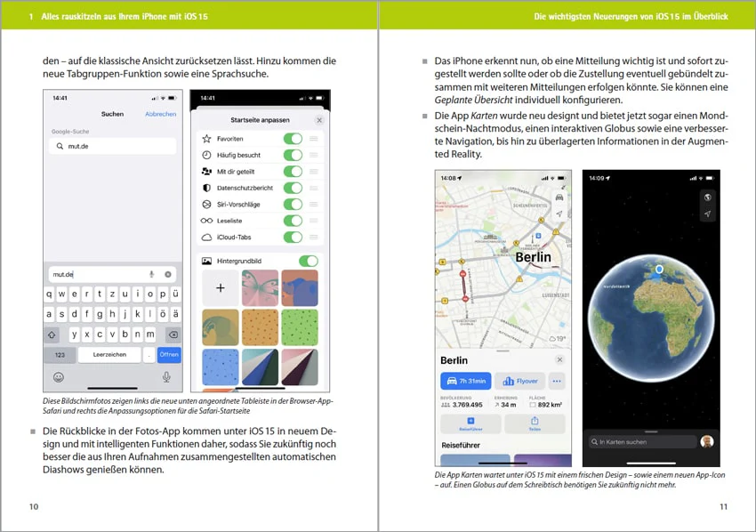Turn off the Hintergrundbild switch

(309, 261)
